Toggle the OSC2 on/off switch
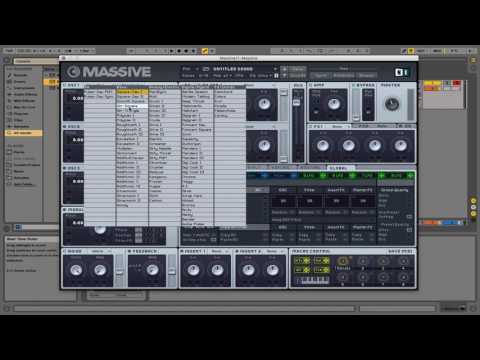 click(65, 127)
